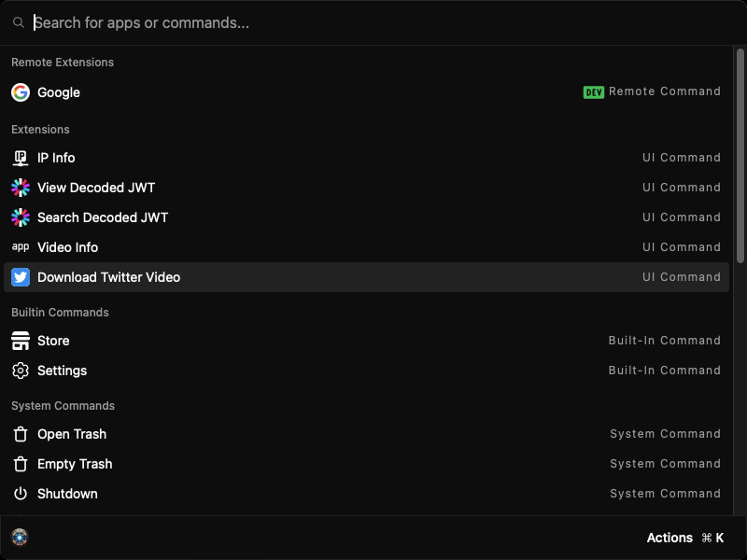The height and width of the screenshot is (560, 747).
Task: Click the Search Decoded JWT icon
Action: tap(21, 217)
